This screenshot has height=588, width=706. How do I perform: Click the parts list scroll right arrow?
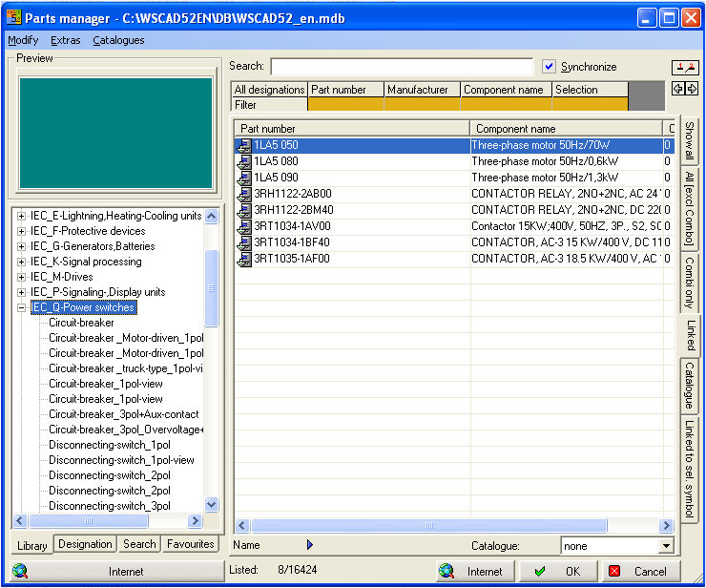pos(666,525)
